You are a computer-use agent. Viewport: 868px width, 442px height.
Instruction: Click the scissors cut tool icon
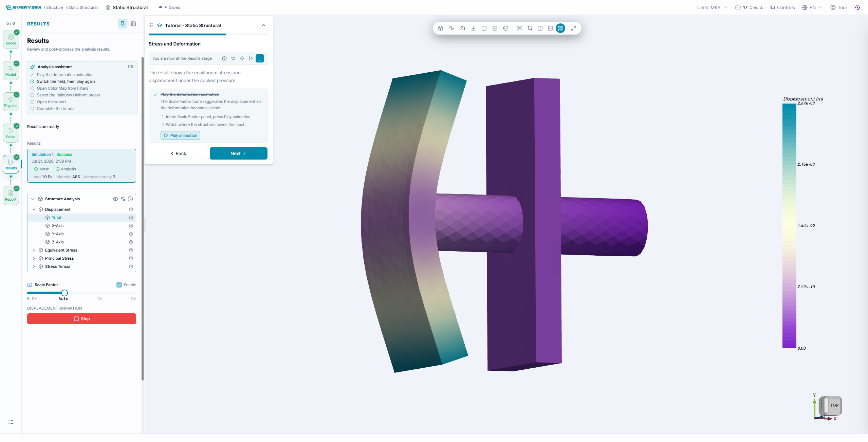[519, 28]
